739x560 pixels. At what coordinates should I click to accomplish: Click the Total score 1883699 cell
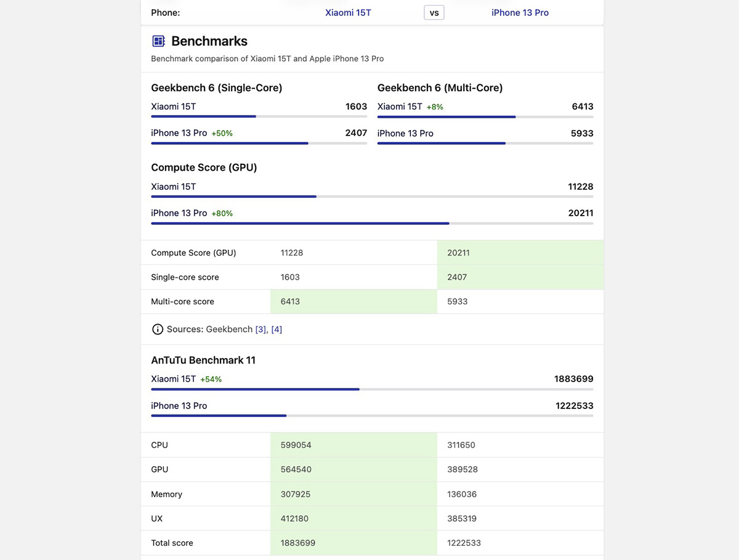point(353,543)
